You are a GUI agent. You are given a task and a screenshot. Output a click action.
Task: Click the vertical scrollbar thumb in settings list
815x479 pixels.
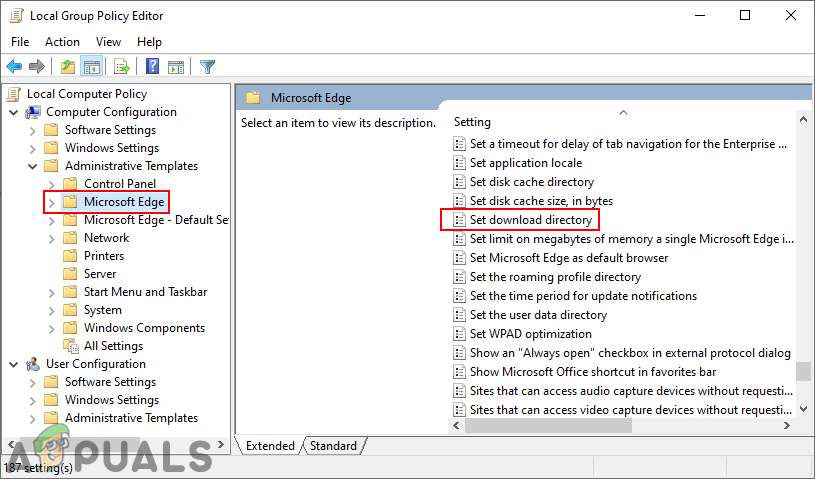pos(803,372)
